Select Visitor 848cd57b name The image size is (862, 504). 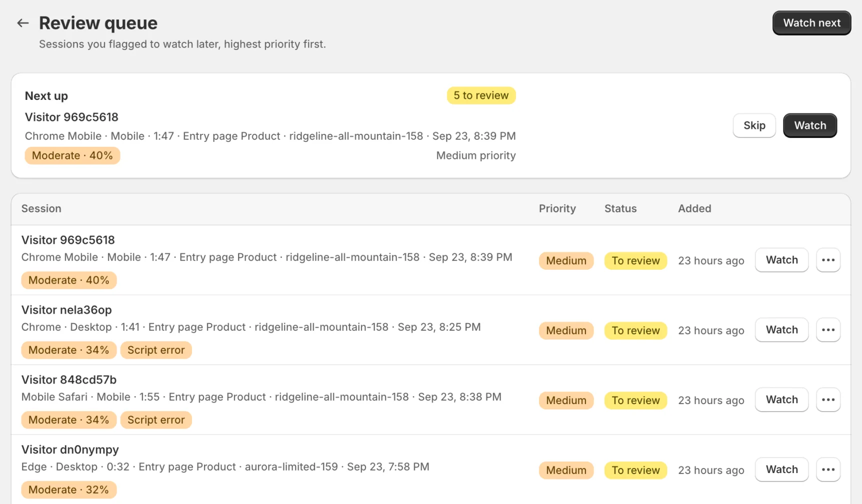69,380
